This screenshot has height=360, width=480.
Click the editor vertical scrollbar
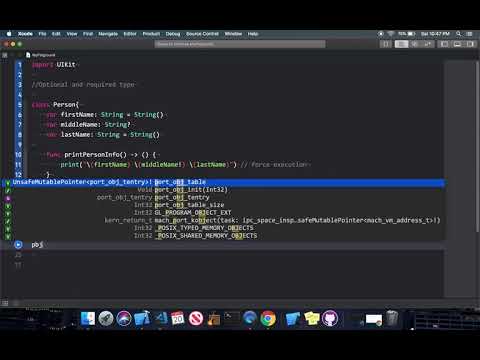478,147
